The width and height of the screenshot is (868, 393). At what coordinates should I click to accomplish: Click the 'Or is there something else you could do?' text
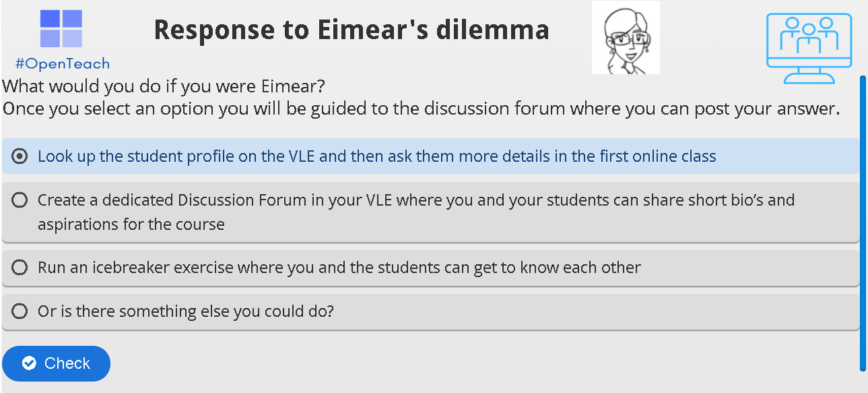186,311
